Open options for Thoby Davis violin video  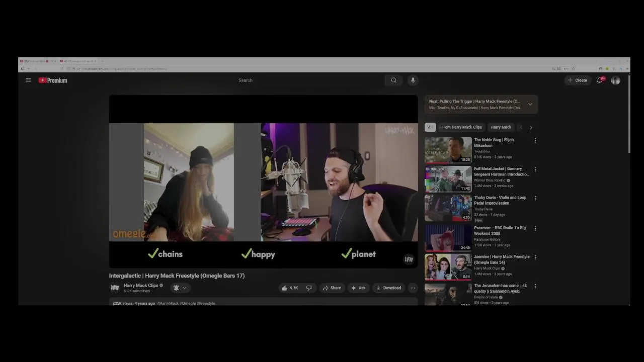[x=535, y=198]
